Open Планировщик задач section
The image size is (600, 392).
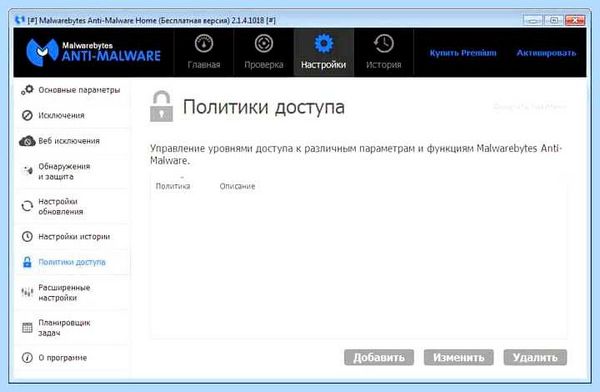tap(73, 328)
